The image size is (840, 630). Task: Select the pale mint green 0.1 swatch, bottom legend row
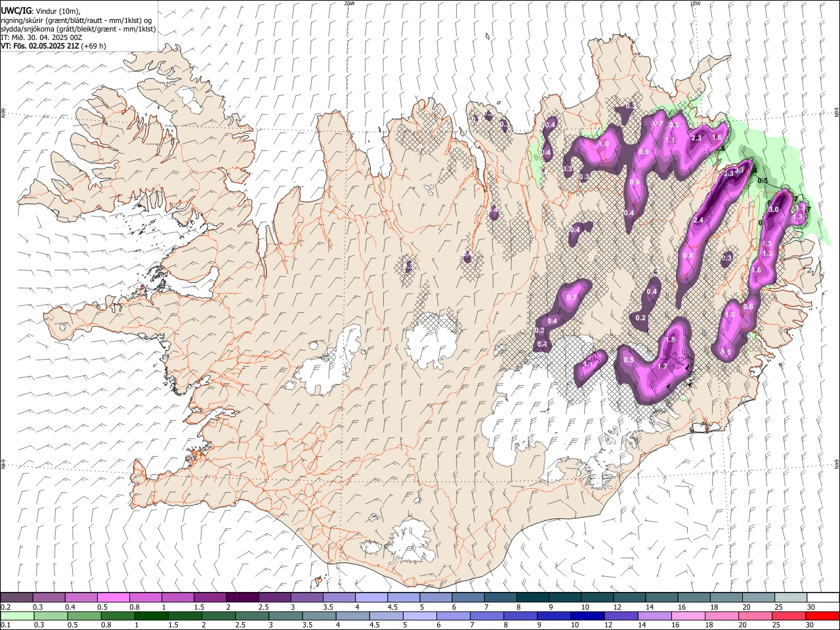point(17,616)
